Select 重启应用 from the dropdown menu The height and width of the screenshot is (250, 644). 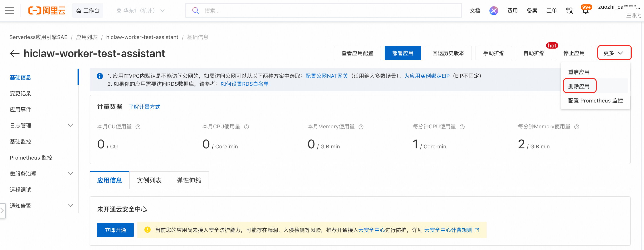595,72
